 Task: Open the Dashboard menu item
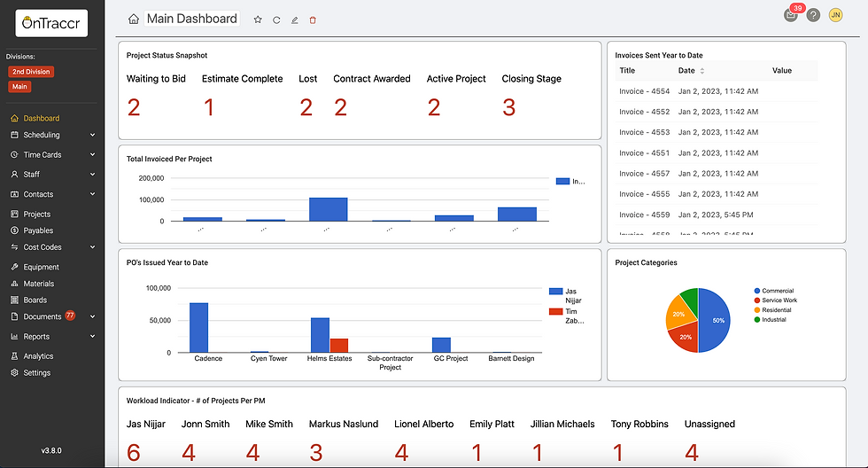pos(42,119)
